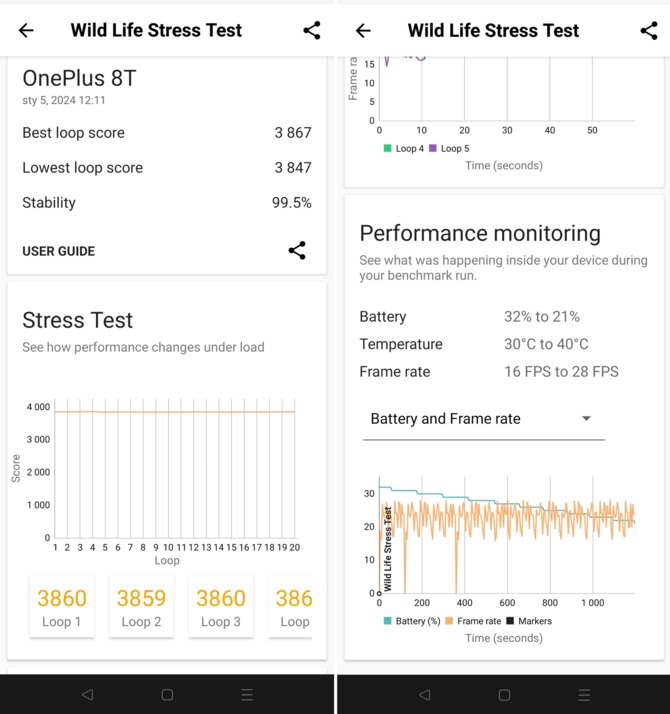Toggle Markers legend entry

[x=529, y=621]
